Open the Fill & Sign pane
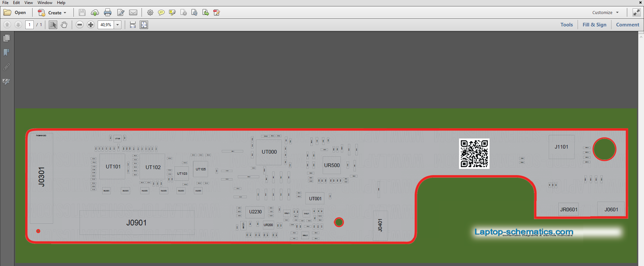Viewport: 644px width, 266px height. click(x=594, y=25)
